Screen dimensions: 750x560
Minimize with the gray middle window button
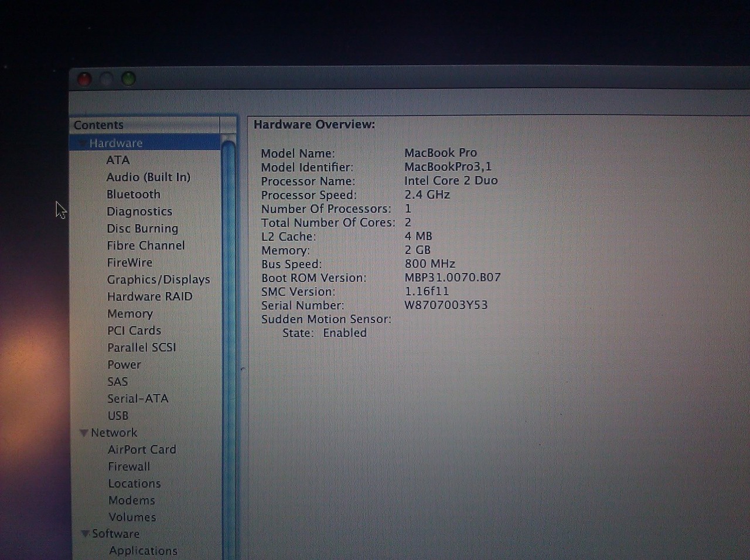coord(106,79)
